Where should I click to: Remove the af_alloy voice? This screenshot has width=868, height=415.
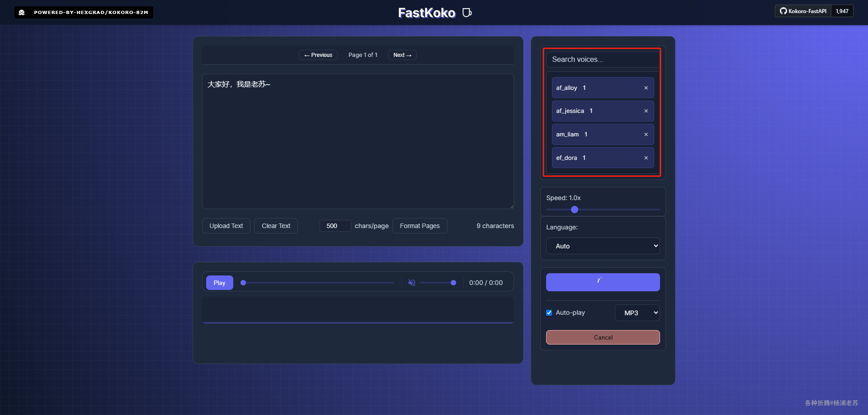[646, 88]
